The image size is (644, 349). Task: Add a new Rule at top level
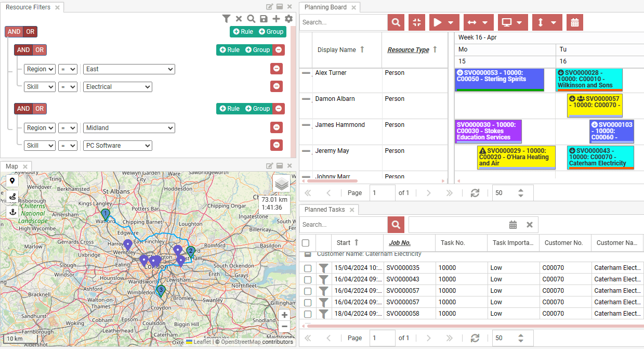[243, 32]
